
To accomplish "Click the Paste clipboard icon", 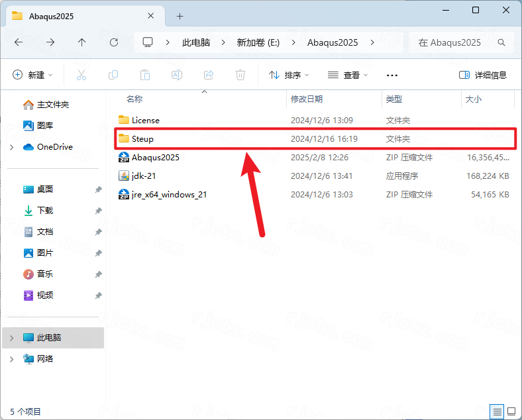I will [x=145, y=75].
